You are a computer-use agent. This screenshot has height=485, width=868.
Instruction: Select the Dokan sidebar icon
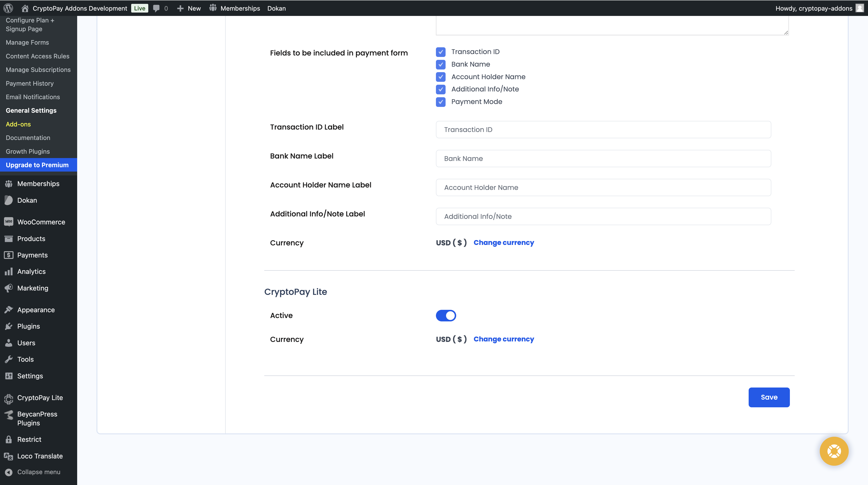[x=9, y=200]
